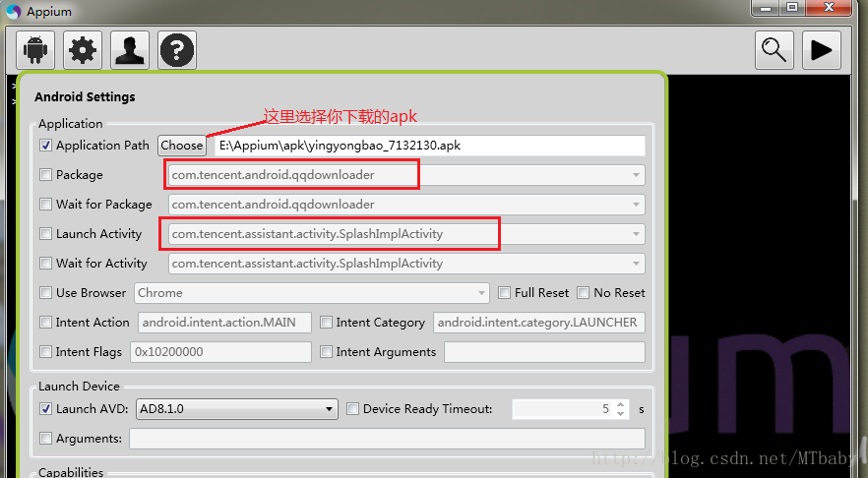The height and width of the screenshot is (478, 868).
Task: Click the Intent Category field with LAUNCHER value
Action: tap(539, 323)
